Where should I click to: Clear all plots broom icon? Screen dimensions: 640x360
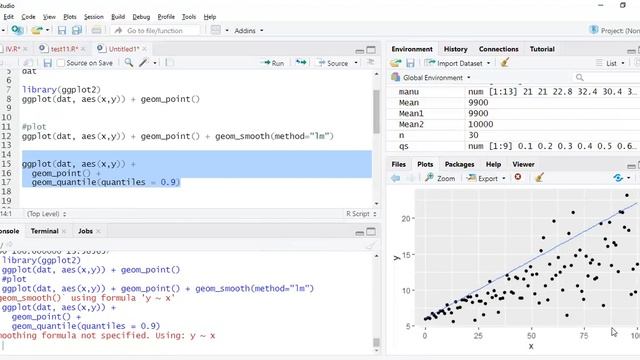click(x=539, y=178)
